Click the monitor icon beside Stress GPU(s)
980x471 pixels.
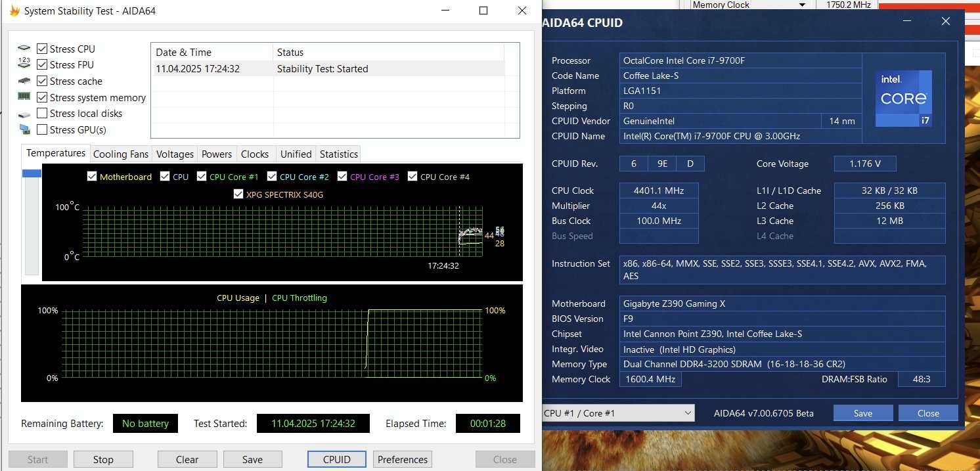pyautogui.click(x=24, y=129)
